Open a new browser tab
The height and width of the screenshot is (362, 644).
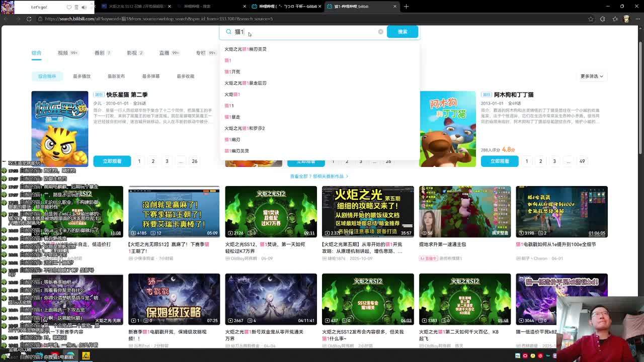[x=407, y=7]
